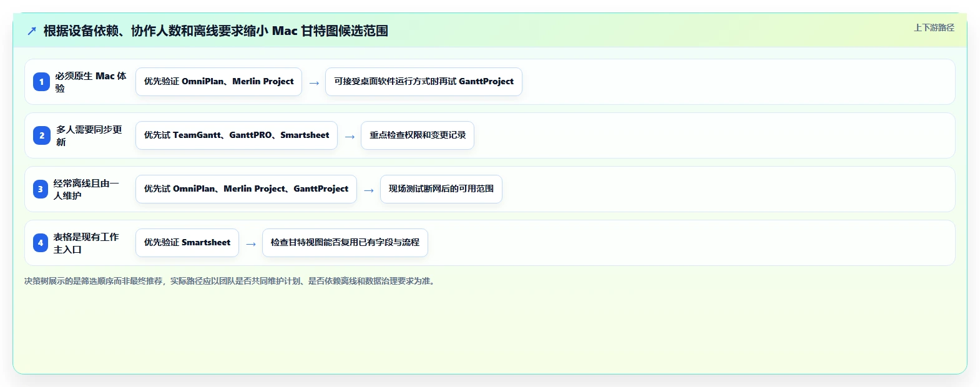Click the 重点检查权限和变更记录 box
The image size is (980, 387).
pyautogui.click(x=418, y=135)
